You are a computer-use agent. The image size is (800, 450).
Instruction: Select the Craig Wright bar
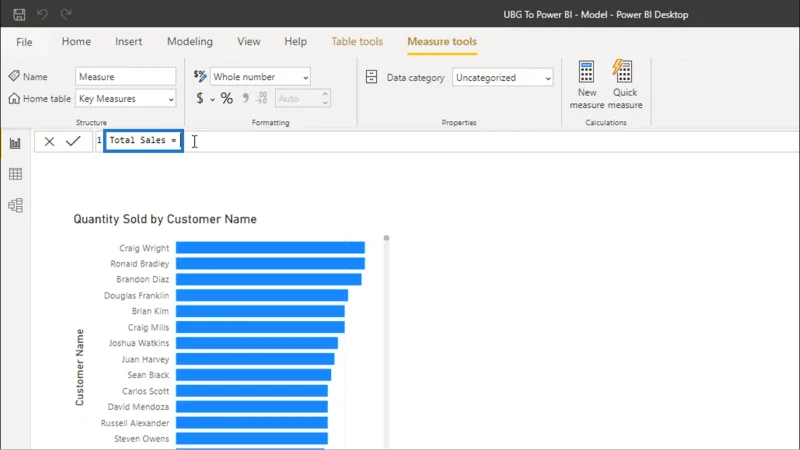pos(270,247)
